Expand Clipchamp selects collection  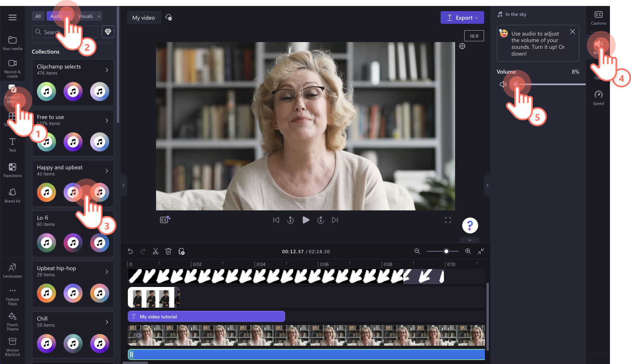(107, 70)
